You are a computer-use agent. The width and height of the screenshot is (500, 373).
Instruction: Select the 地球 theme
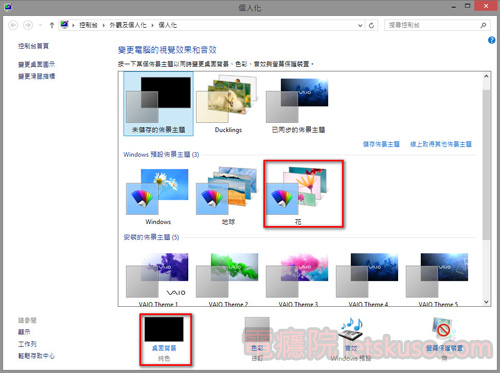point(228,197)
